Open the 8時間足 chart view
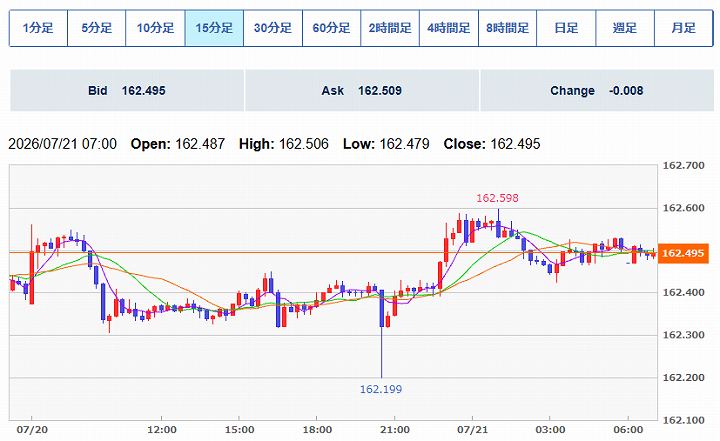Image resolution: width=720 pixels, height=441 pixels. click(507, 28)
